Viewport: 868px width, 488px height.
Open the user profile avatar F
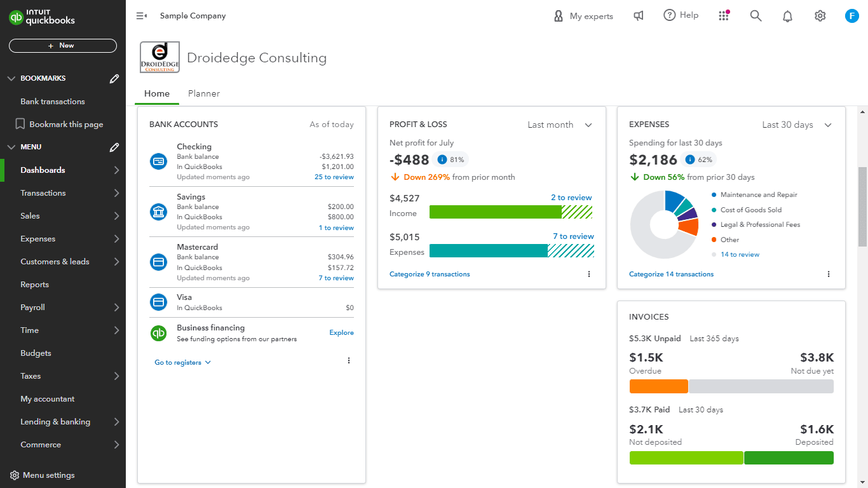(x=852, y=16)
